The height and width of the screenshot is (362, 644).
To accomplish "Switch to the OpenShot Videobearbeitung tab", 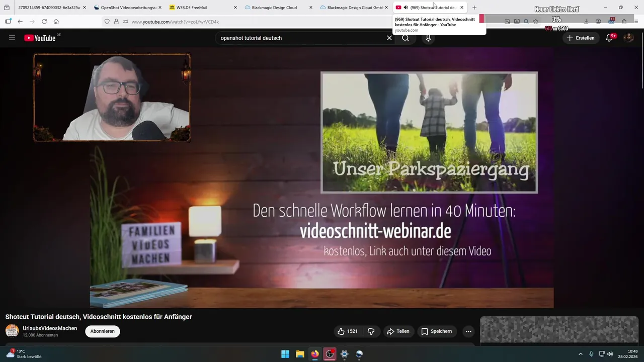I will pos(128,8).
